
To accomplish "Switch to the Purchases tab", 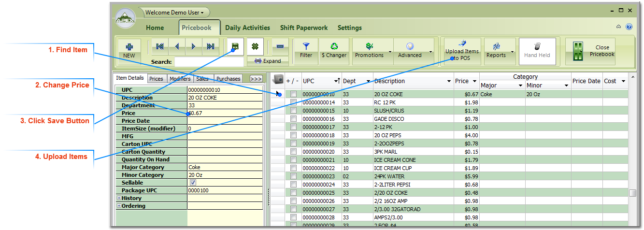I will tap(229, 79).
